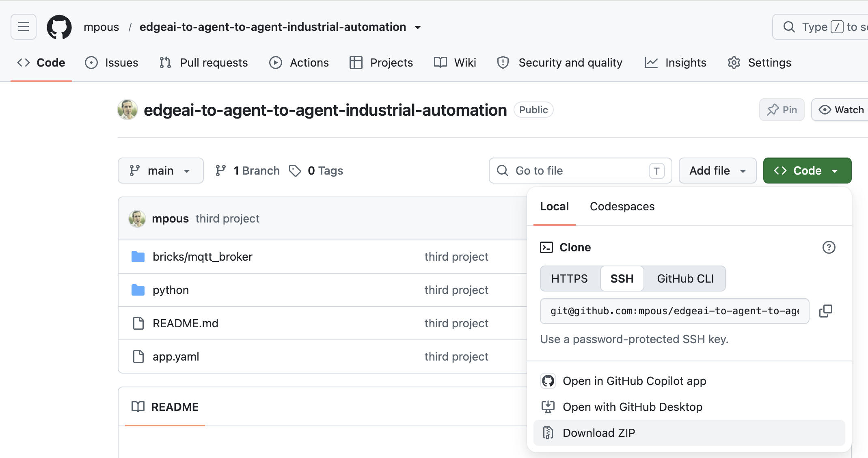Focus the Type / to search box
868x458 pixels.
tap(820, 27)
